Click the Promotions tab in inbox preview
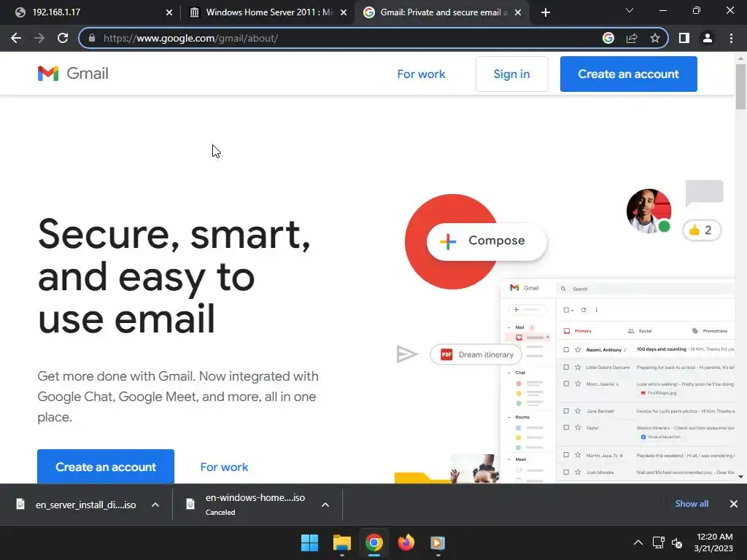Viewport: 747px width, 560px height. click(x=709, y=331)
